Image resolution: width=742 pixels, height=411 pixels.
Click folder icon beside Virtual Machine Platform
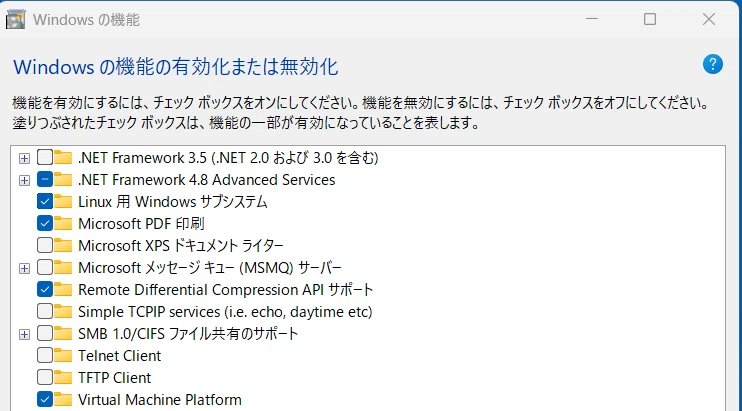pyautogui.click(x=63, y=399)
